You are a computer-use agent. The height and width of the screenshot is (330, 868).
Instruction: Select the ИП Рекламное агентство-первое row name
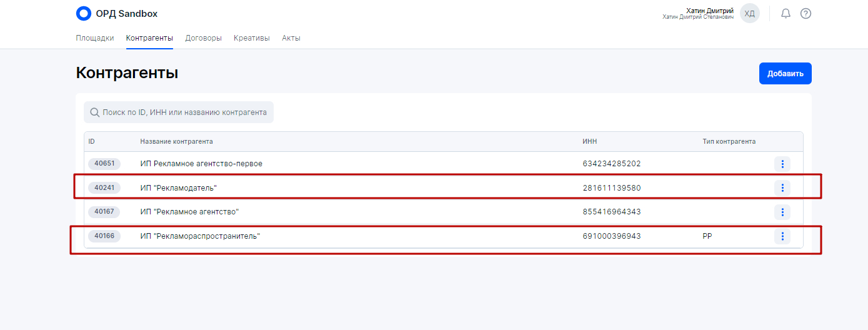(201, 164)
